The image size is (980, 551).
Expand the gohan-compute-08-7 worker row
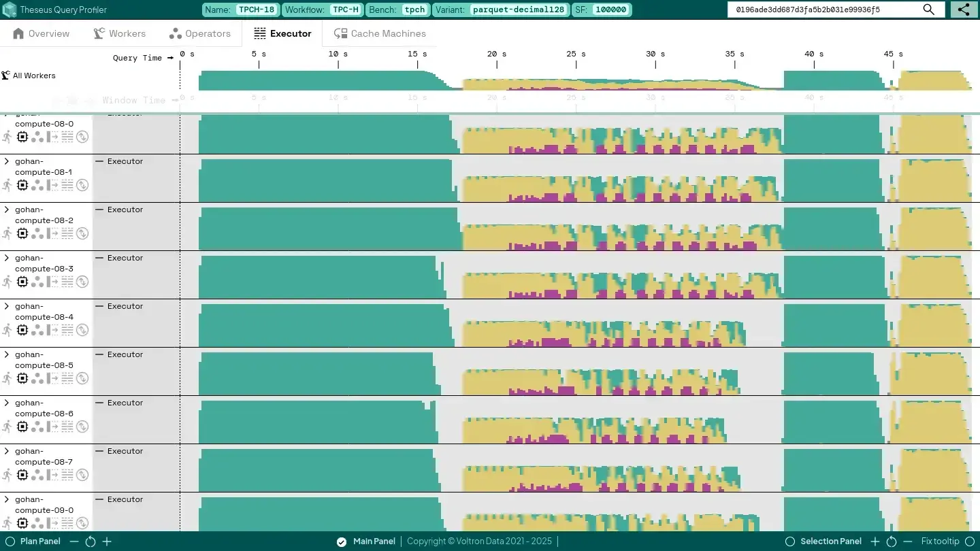pos(7,452)
